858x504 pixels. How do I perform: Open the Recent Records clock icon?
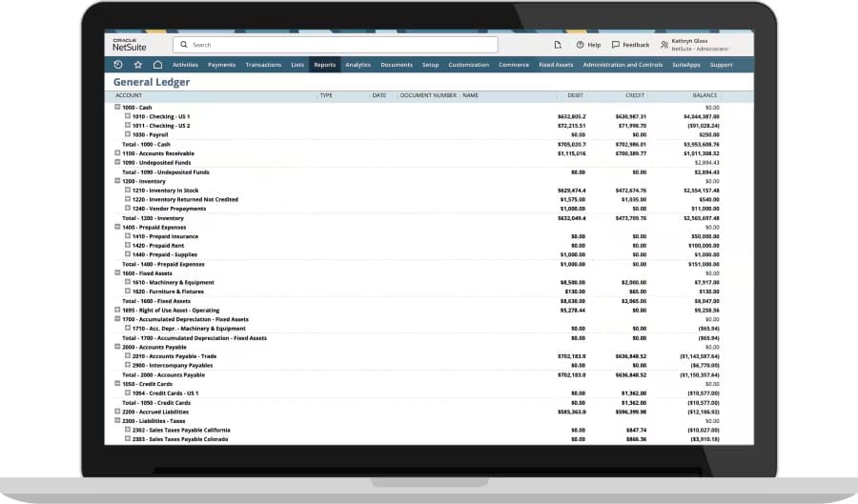click(118, 65)
